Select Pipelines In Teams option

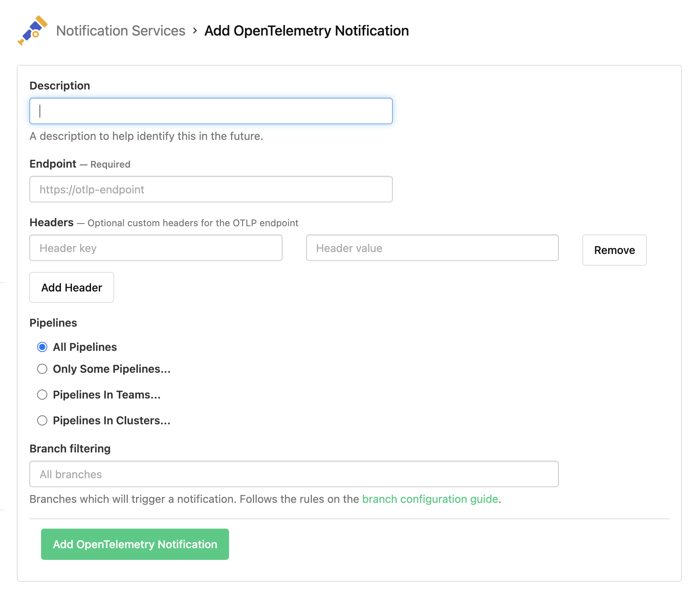[x=42, y=395]
